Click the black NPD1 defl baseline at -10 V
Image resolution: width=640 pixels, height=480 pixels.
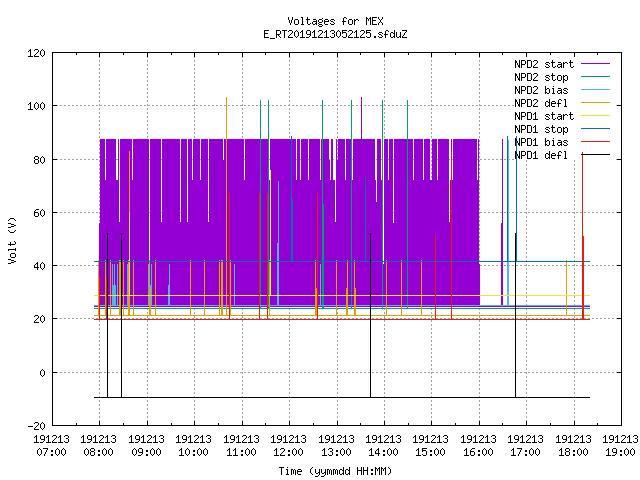click(342, 397)
